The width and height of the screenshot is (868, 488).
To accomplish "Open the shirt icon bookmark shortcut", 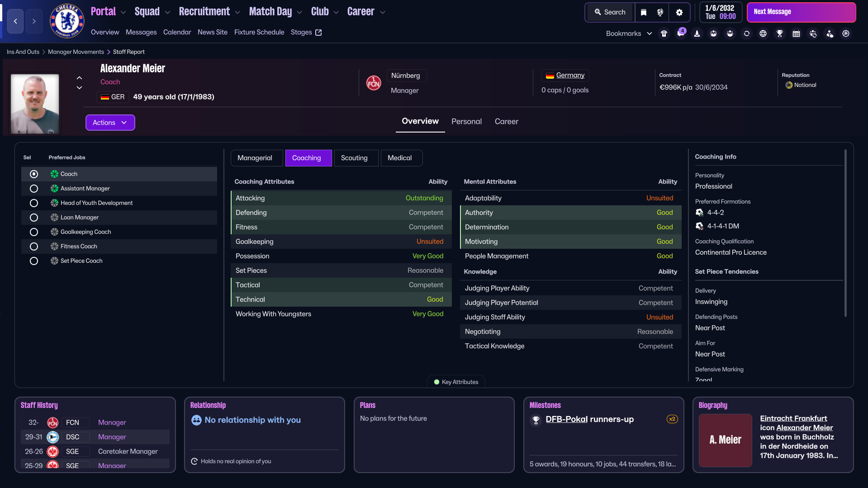I will click(664, 33).
